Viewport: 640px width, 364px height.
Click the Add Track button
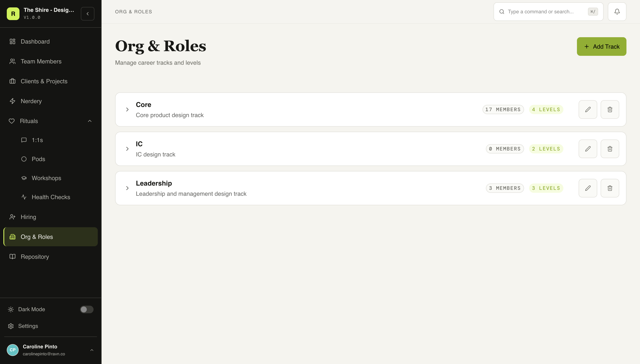coord(601,46)
